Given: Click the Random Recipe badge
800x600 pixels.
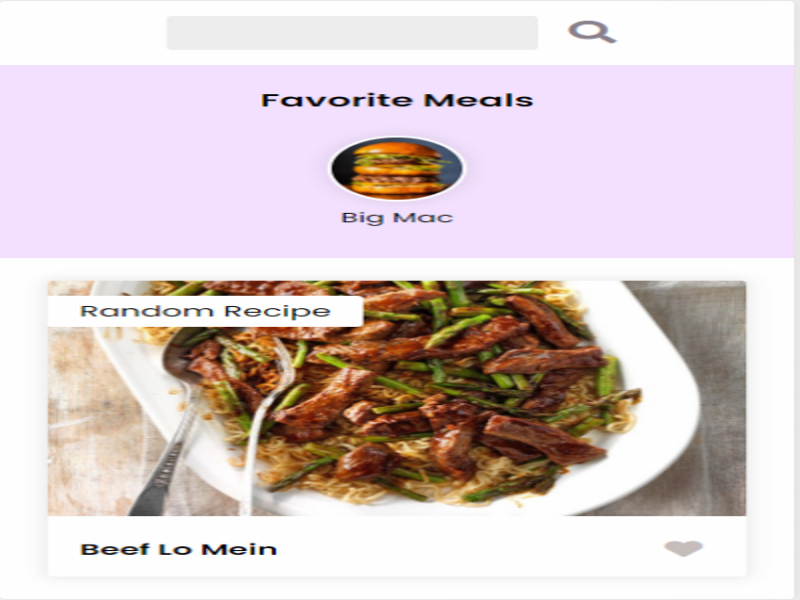Looking at the screenshot, I should pyautogui.click(x=205, y=311).
